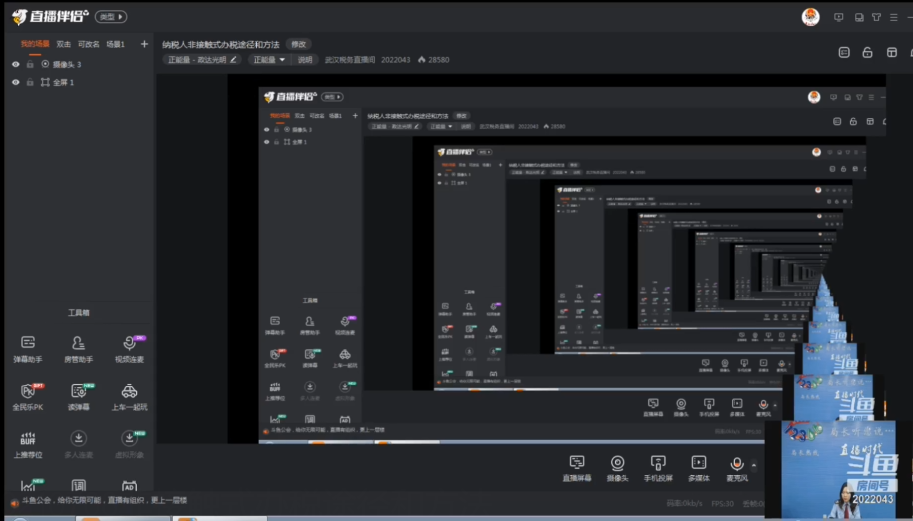Hide the 全屏 1 source via eye icon

tap(16, 83)
